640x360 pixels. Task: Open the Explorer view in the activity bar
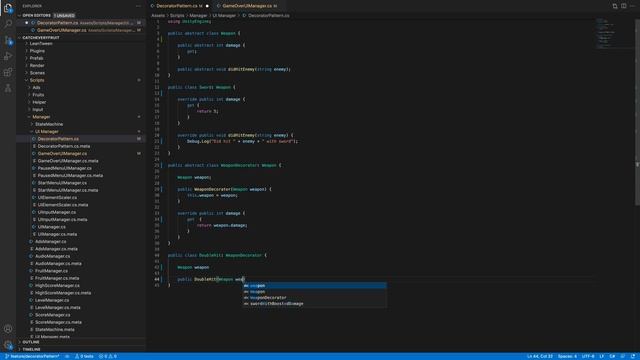click(x=8, y=7)
